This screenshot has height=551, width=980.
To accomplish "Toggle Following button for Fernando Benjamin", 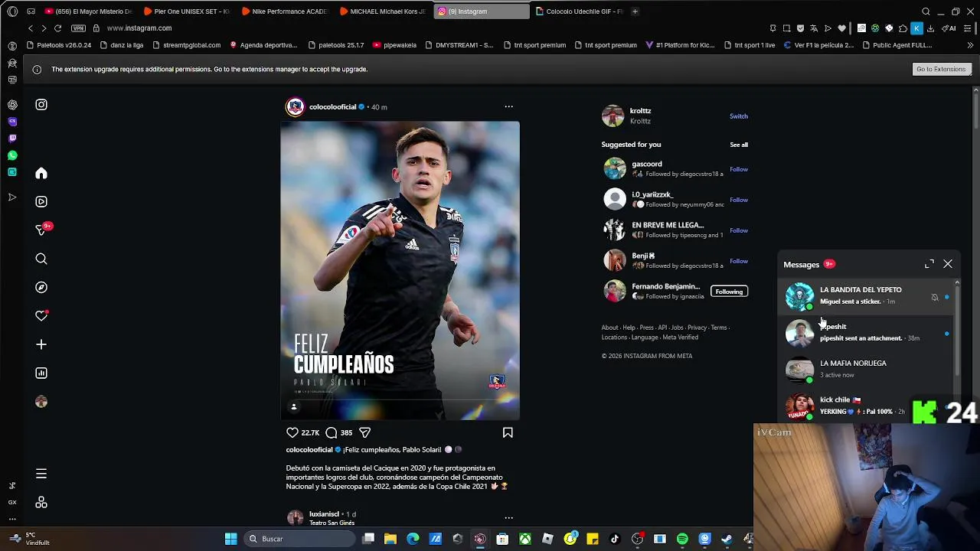I will 729,292.
